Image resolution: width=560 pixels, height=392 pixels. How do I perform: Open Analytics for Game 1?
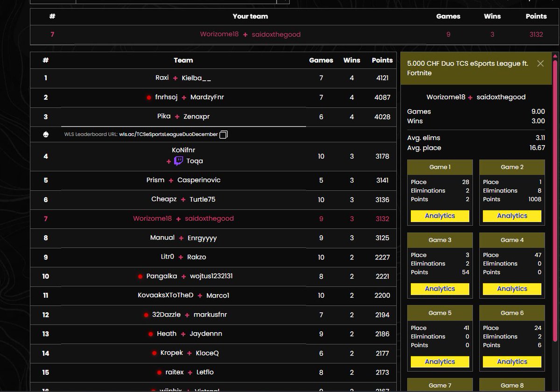point(439,216)
